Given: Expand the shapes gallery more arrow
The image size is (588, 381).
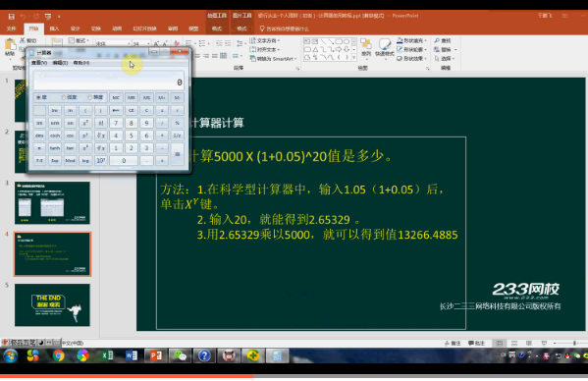Looking at the screenshot, I should tap(354, 58).
